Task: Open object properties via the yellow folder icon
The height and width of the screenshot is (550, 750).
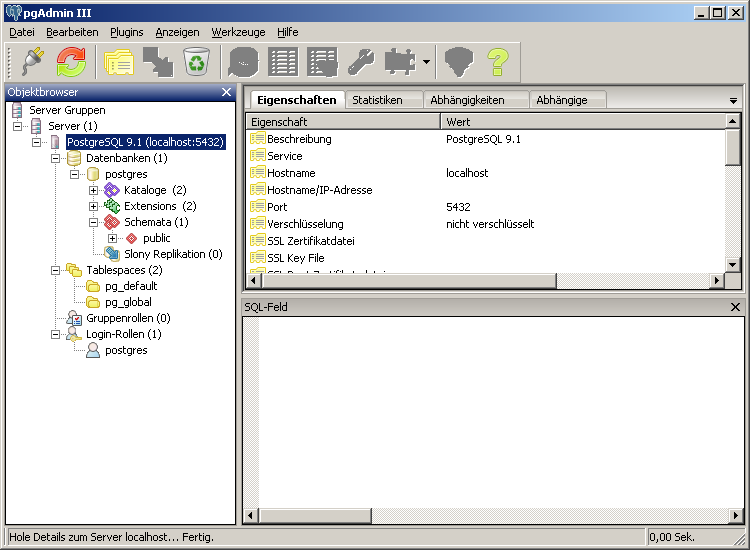Action: (x=119, y=62)
